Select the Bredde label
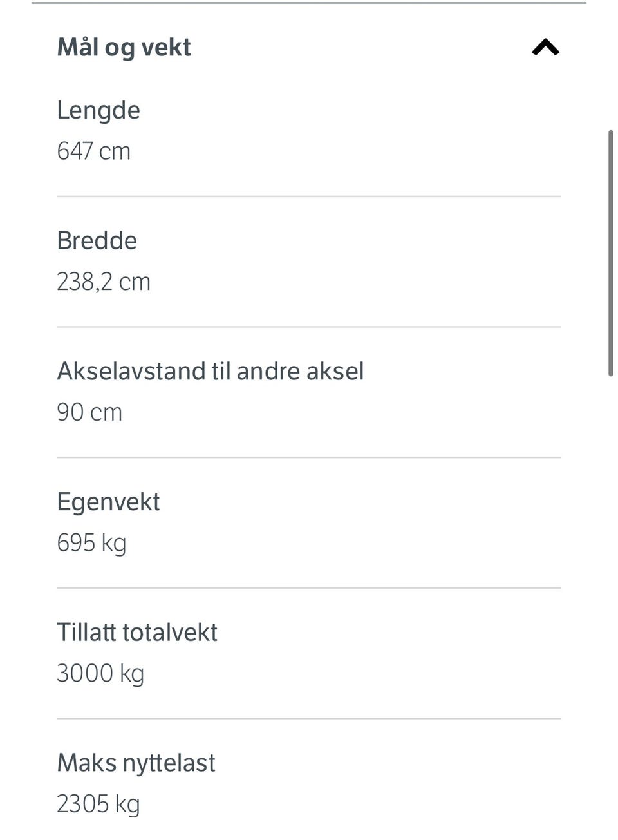The image size is (618, 840). [97, 240]
